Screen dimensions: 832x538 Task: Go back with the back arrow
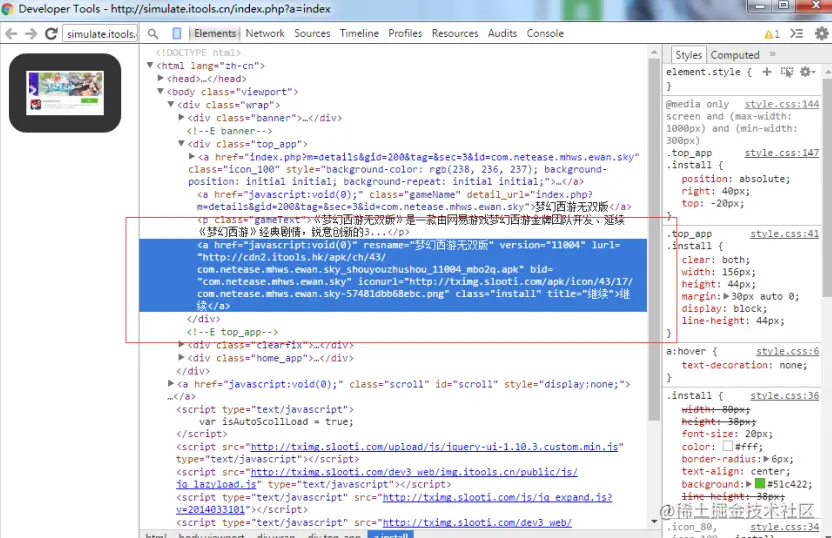11,34
